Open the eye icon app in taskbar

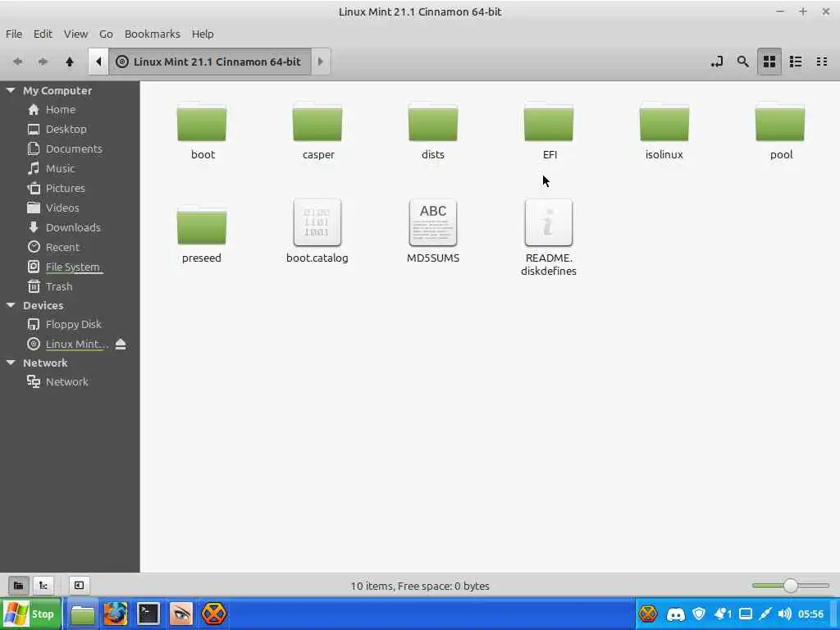point(180,614)
